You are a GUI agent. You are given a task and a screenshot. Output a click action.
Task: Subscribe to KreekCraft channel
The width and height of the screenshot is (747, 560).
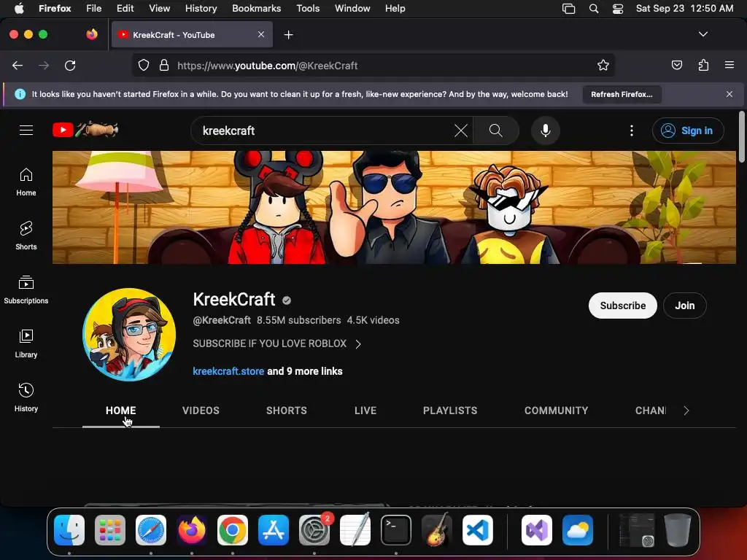coord(623,306)
